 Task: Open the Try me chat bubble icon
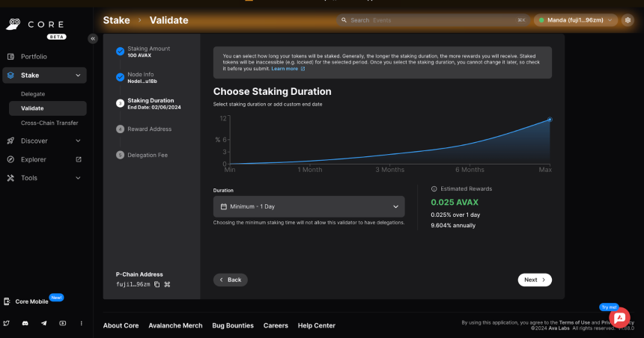click(x=619, y=318)
